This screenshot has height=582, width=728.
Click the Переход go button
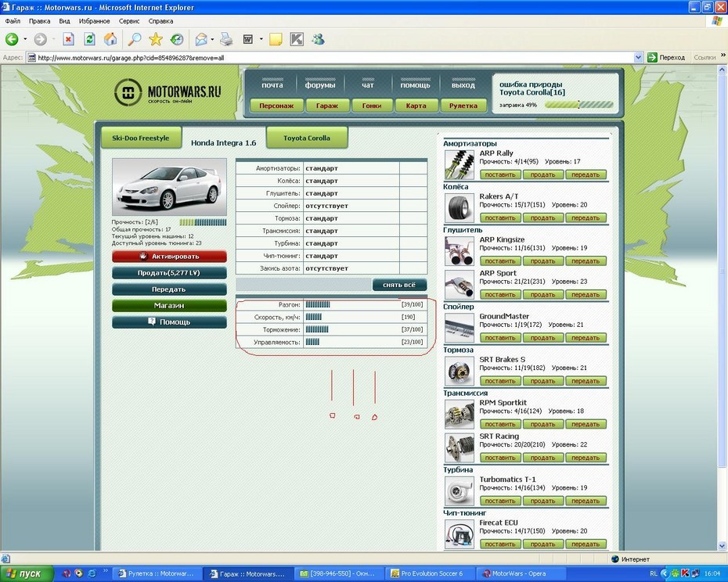point(667,58)
